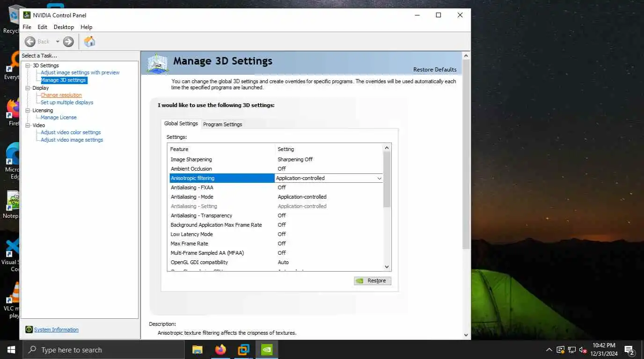This screenshot has width=644, height=359.
Task: Open the taskbar clock and date
Action: 603,350
